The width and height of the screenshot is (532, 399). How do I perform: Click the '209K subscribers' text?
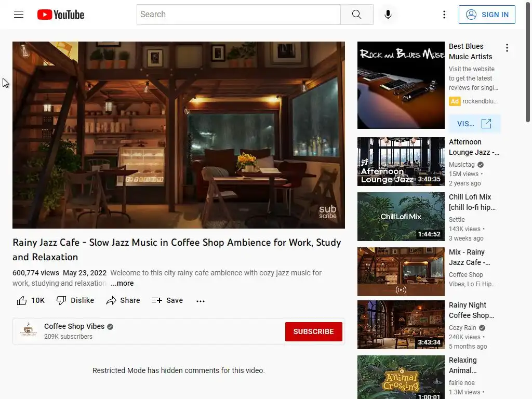(68, 337)
